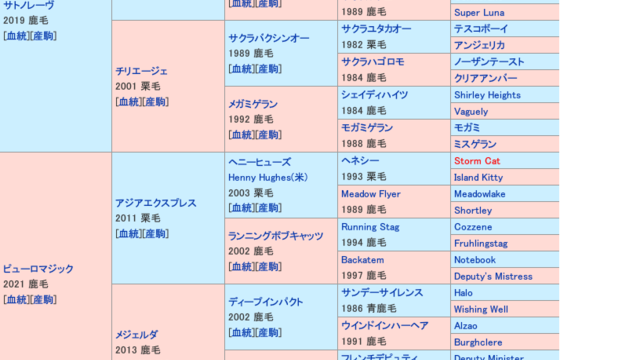This screenshot has width=640, height=360.
Task: Open the Meadow Flyer link
Action: pos(371,194)
